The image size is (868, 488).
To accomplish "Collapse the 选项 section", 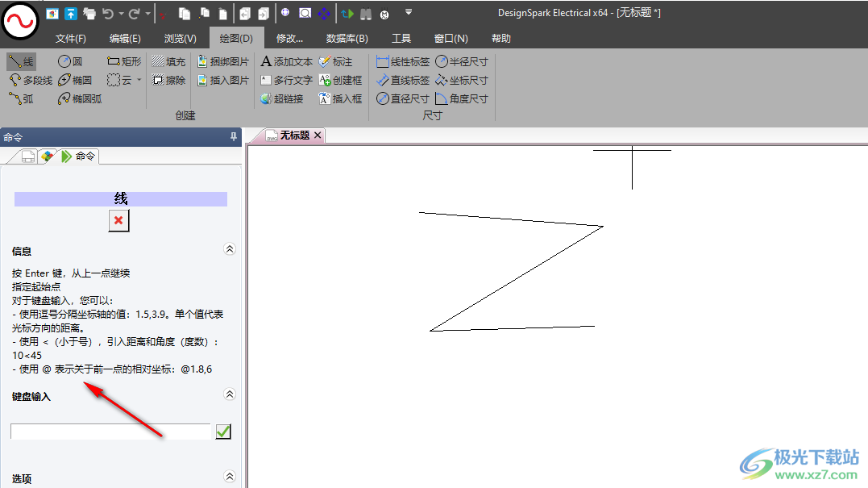I will [x=230, y=477].
